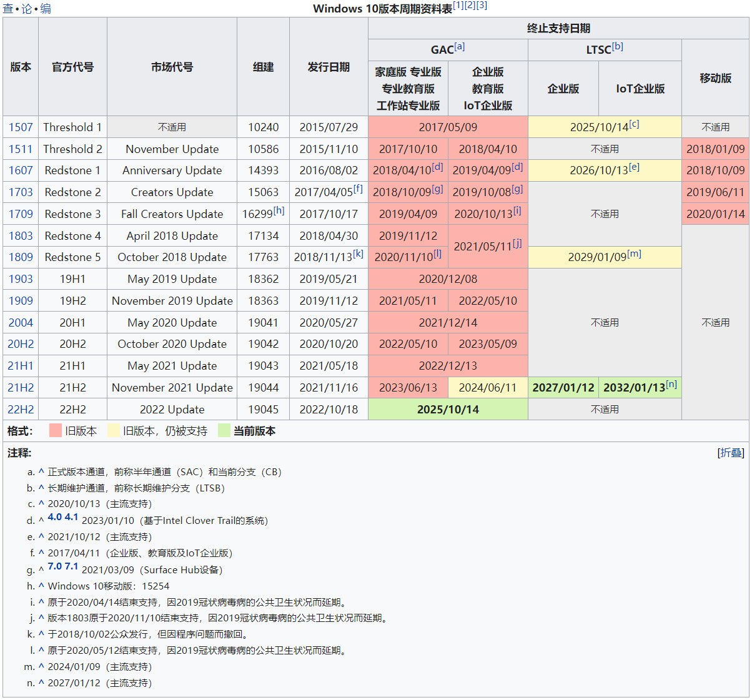Jump back via caret of note c
Image resolution: width=752 pixels, height=700 pixels.
click(x=41, y=504)
